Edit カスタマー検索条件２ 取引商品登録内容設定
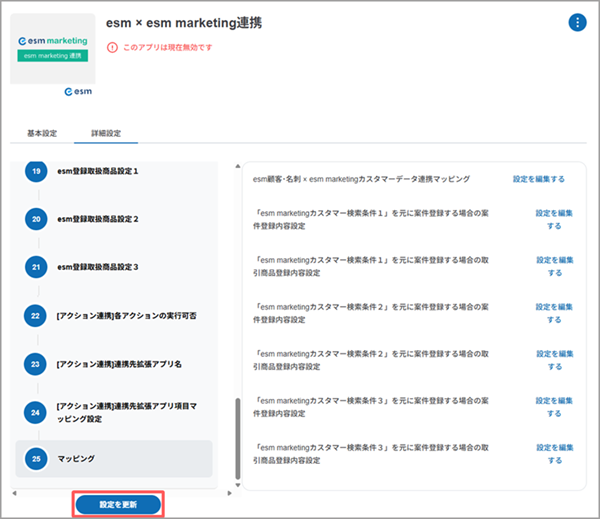Screen dimensions: 600x519 [x=554, y=358]
